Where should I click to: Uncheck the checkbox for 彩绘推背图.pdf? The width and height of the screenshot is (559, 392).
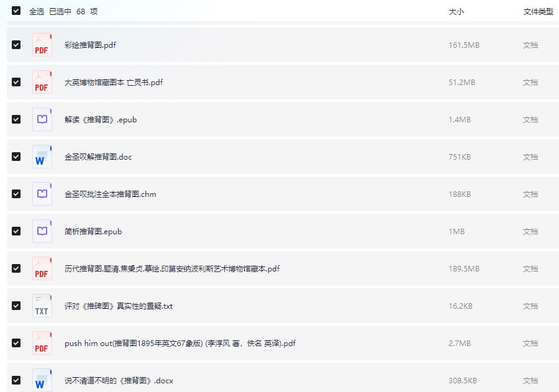[16, 45]
